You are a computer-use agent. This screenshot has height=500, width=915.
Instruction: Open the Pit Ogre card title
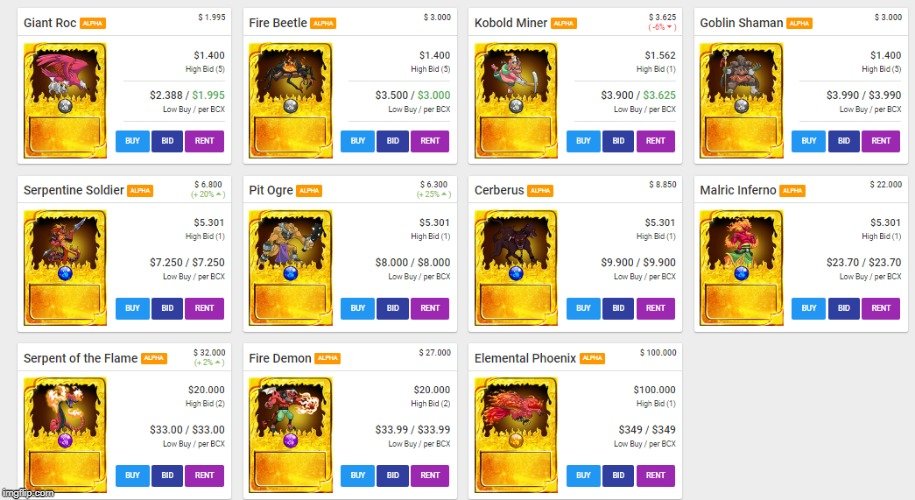click(271, 190)
